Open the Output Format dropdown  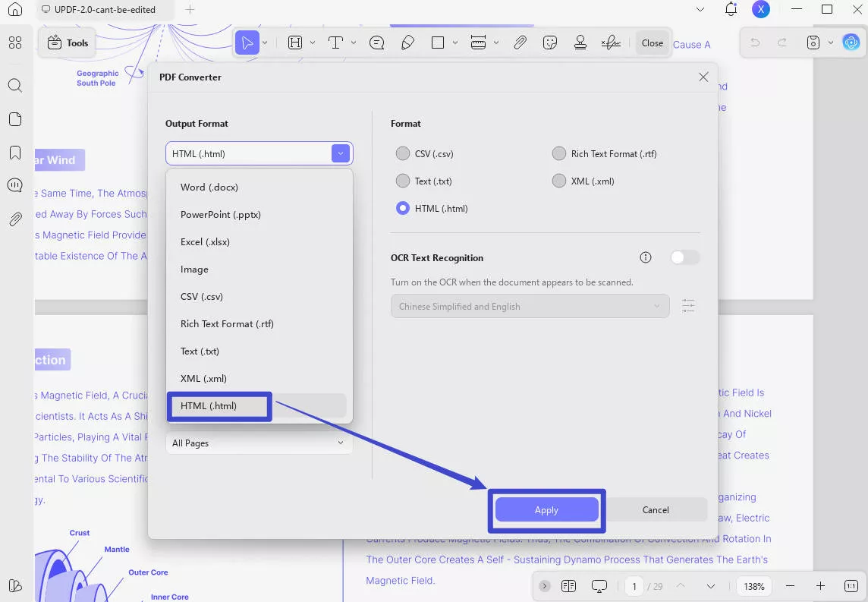point(340,153)
